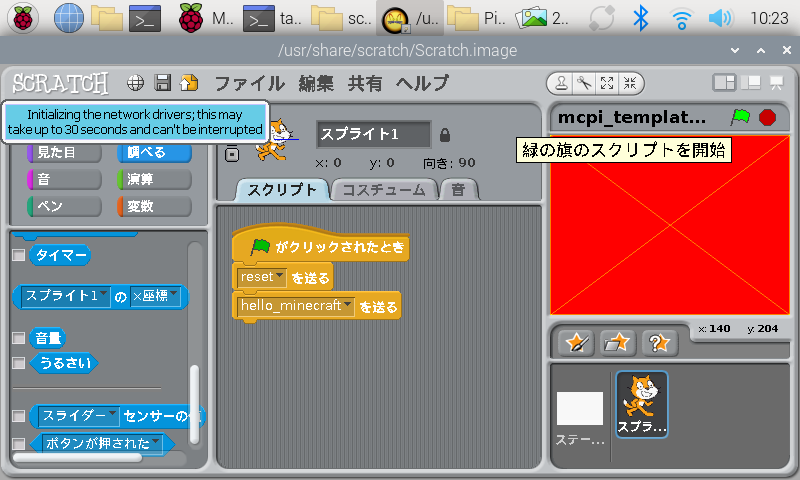
Task: Open the x座標 attribute dropdown
Action: click(174, 296)
